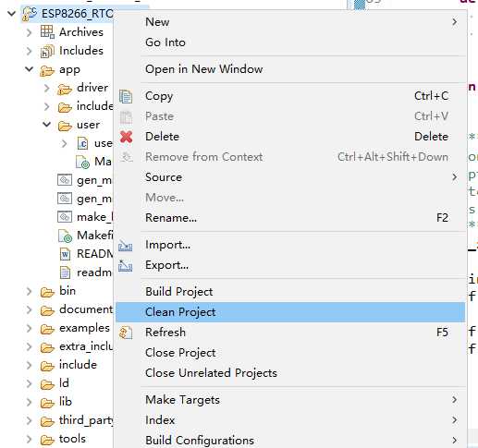This screenshot has width=478, height=448.
Task: Expand the bin folder
Action: (29, 291)
